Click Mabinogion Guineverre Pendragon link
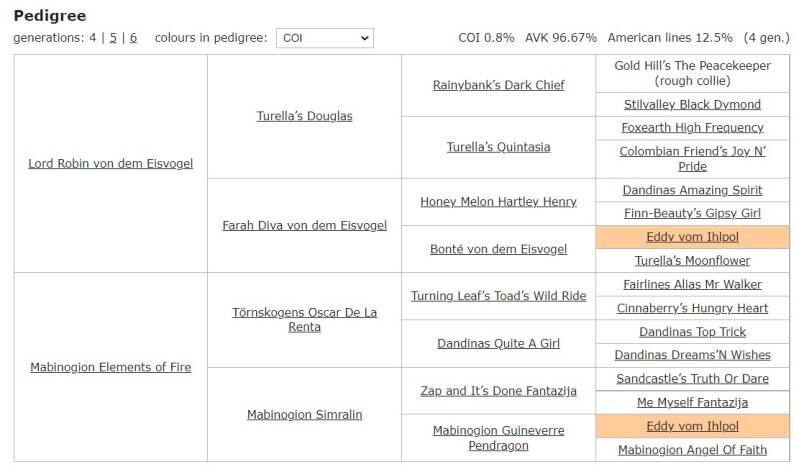799x467 pixels. pyautogui.click(x=498, y=437)
